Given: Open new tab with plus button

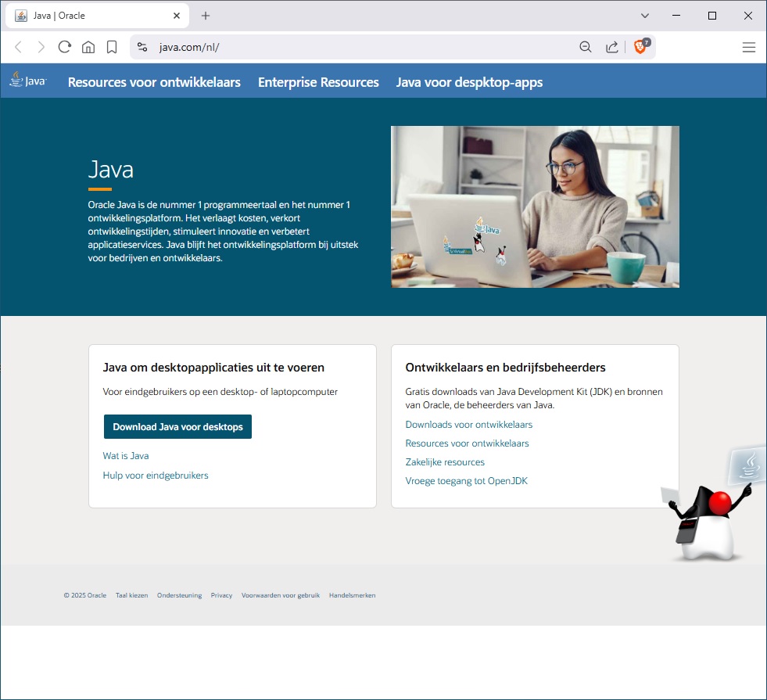Looking at the screenshot, I should (206, 16).
